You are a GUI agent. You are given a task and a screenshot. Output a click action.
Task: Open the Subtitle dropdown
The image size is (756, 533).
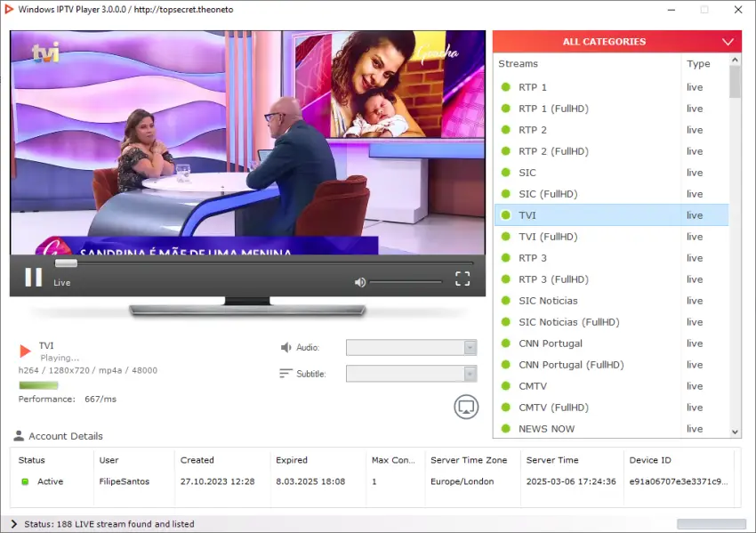pos(411,374)
